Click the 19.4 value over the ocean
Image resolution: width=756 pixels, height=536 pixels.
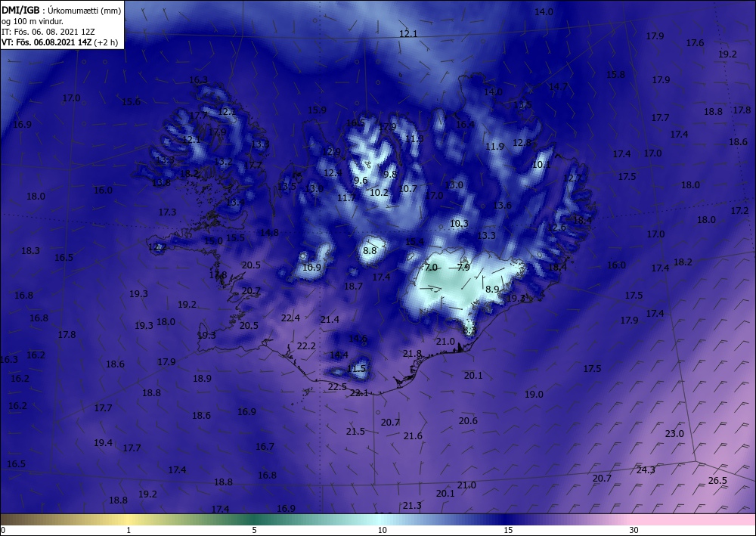[103, 443]
